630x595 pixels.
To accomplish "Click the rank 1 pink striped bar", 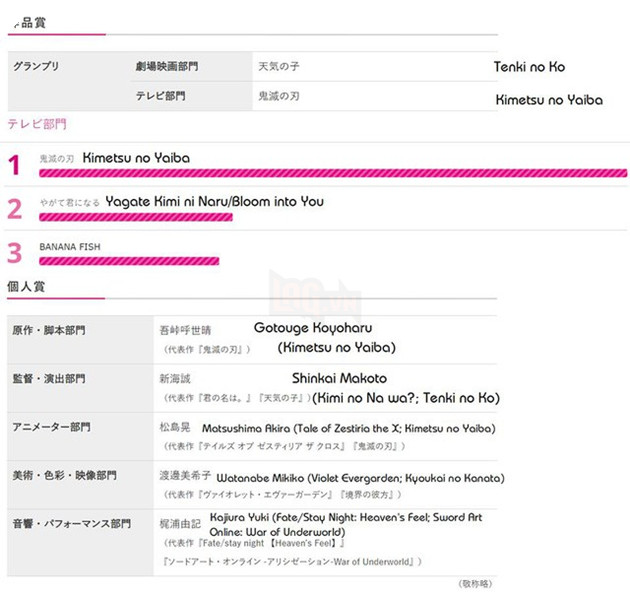I will point(333,173).
